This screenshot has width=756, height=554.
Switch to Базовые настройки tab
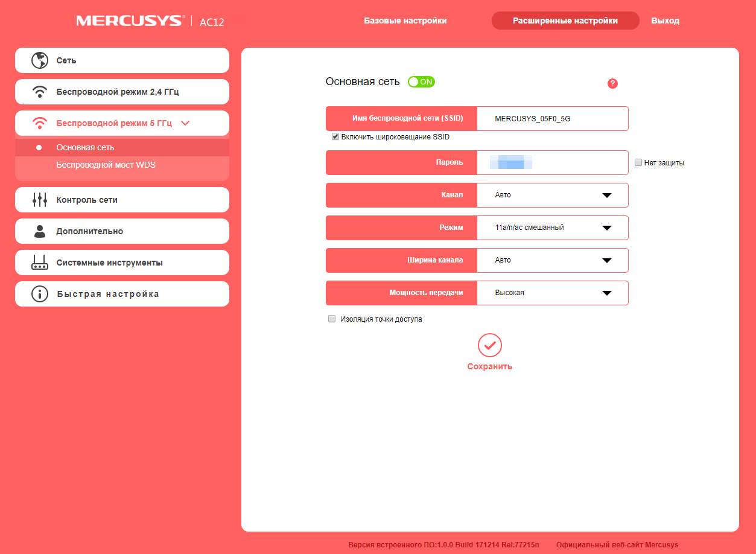[x=405, y=21]
